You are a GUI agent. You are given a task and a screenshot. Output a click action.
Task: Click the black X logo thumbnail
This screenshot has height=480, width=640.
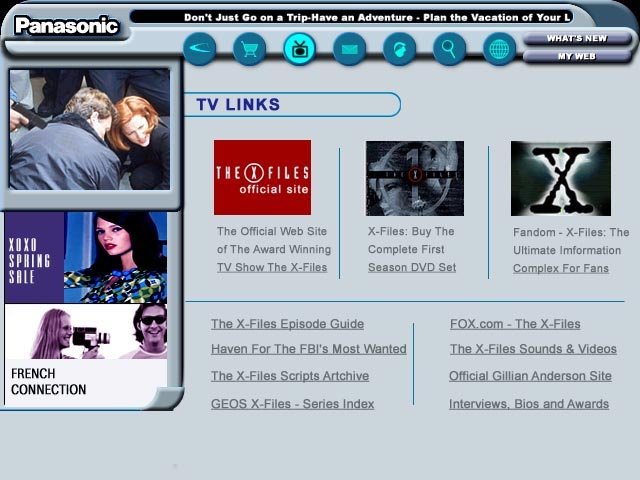[561, 178]
